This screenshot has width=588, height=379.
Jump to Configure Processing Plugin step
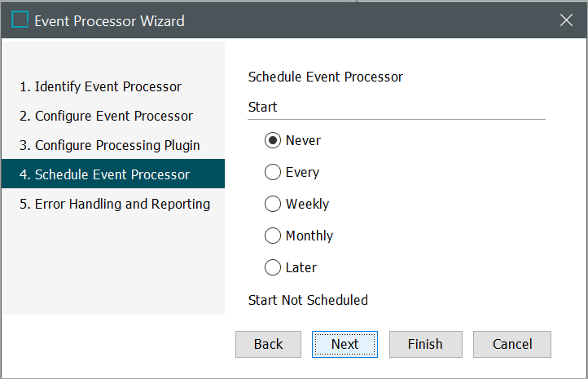click(110, 145)
